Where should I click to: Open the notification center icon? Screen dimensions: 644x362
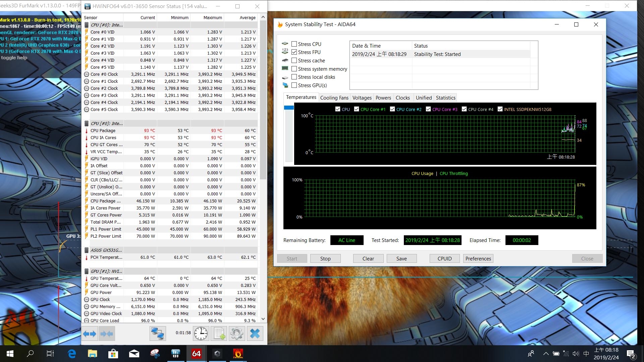point(631,354)
